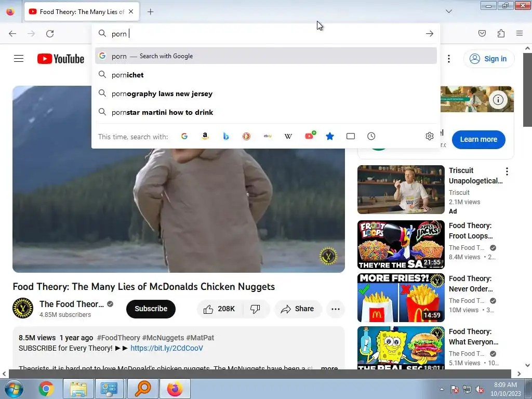Open the Extensions puzzle icon
The width and height of the screenshot is (532, 399).
[501, 33]
